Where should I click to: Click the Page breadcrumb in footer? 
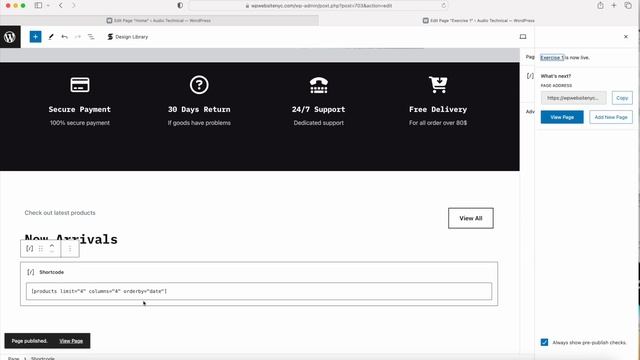[x=13, y=358]
